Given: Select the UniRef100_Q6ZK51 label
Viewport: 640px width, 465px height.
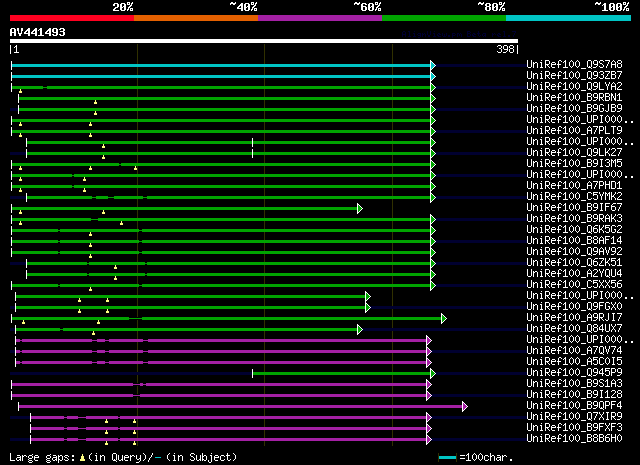Looking at the screenshot, I should [x=574, y=263].
